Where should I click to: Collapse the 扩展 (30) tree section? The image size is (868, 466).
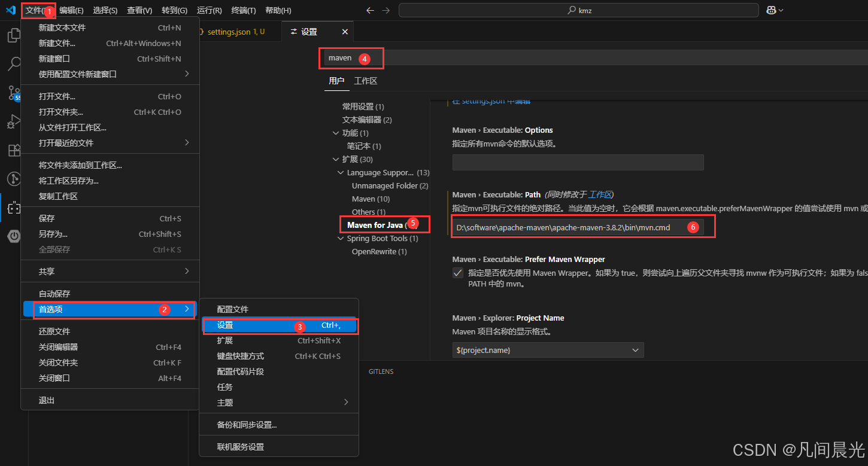tap(336, 159)
